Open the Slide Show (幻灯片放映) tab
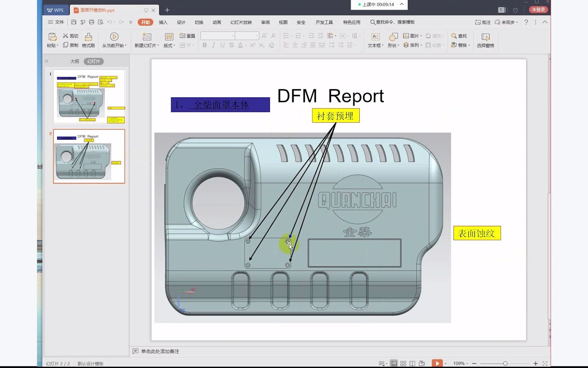588x368 pixels. point(241,22)
